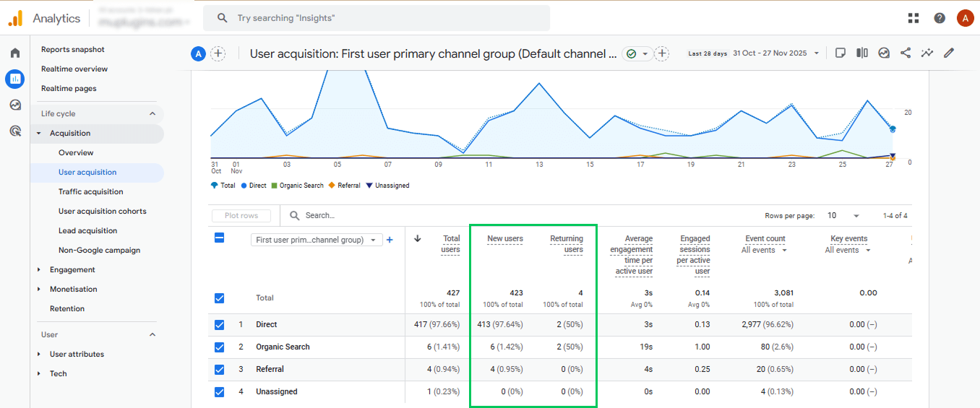Sort by New users column header
The height and width of the screenshot is (408, 980).
(505, 238)
